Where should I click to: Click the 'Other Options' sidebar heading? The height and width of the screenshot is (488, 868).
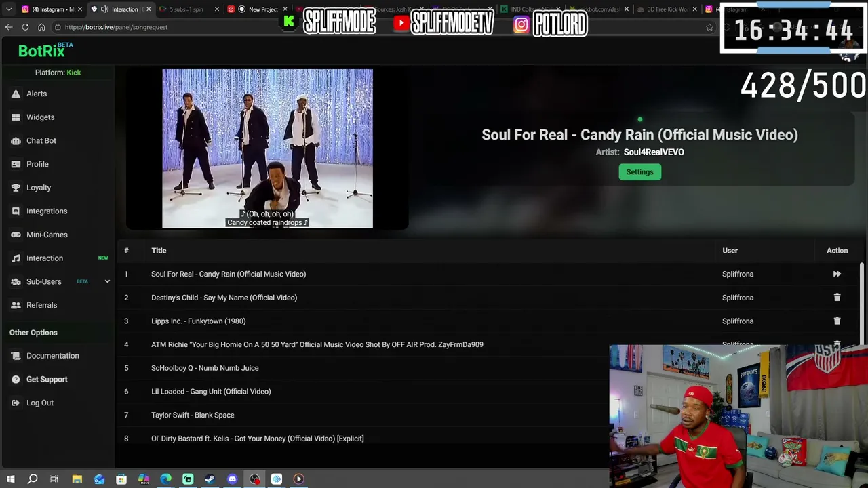point(33,333)
